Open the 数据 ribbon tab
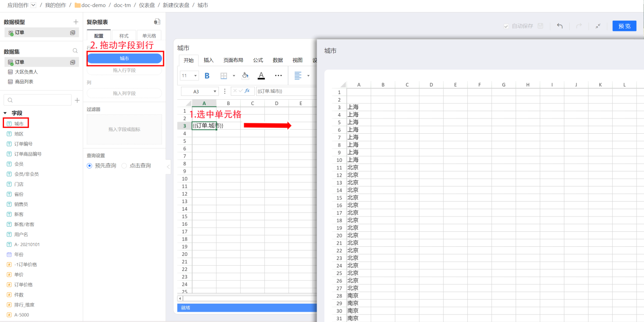This screenshot has width=644, height=322. [x=278, y=60]
